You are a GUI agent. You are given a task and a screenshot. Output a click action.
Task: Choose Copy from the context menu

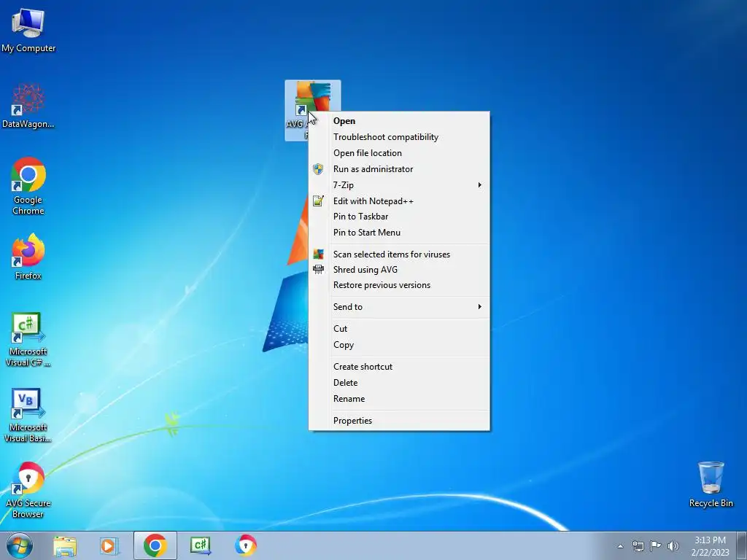coord(399,345)
